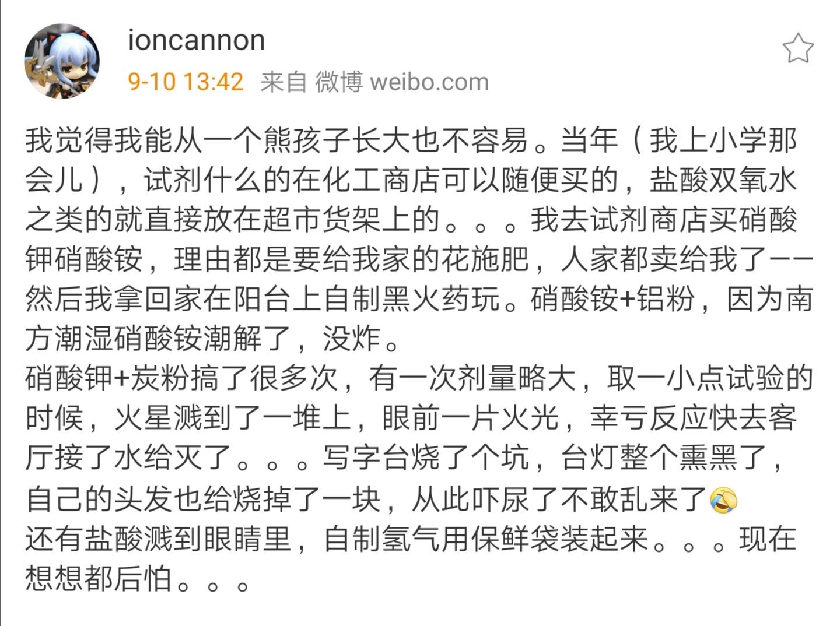Click the line mentioning 超市货架上的
Screen dimensions: 840x626
tap(411, 220)
